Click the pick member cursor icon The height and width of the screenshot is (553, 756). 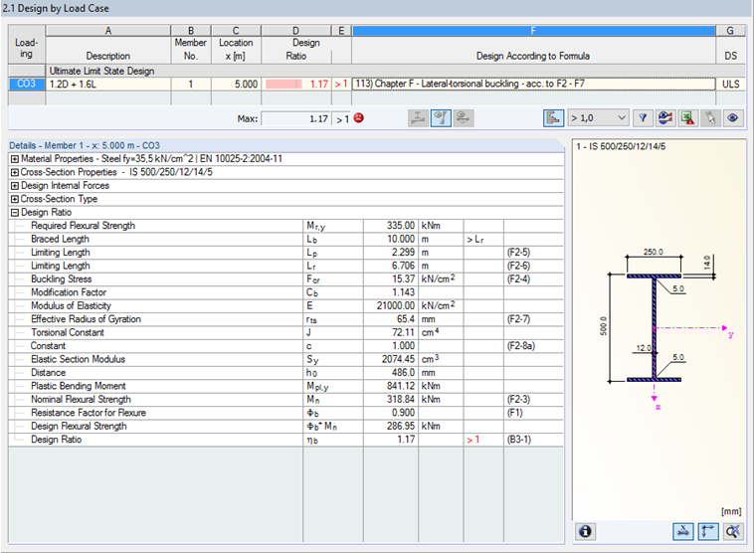pos(710,118)
